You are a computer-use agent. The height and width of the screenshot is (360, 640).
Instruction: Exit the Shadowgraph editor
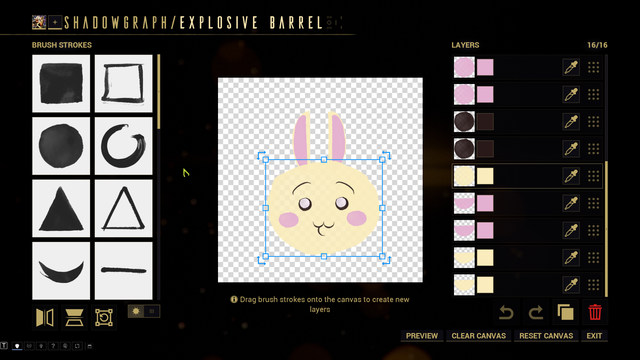pos(594,336)
